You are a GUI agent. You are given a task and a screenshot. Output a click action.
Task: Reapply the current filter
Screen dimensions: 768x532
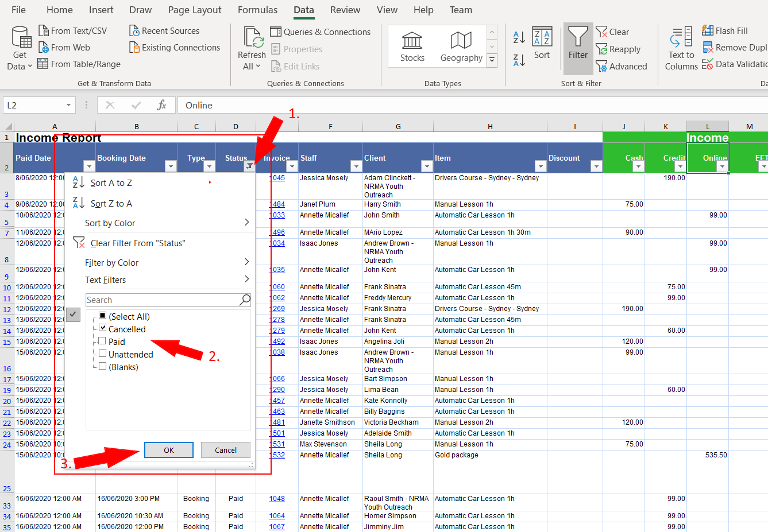click(618, 49)
